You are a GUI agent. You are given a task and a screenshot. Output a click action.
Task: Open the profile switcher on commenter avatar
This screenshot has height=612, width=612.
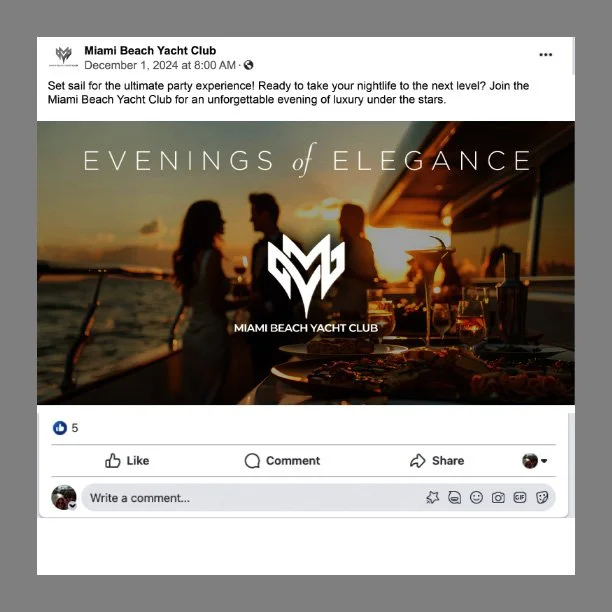click(64, 497)
